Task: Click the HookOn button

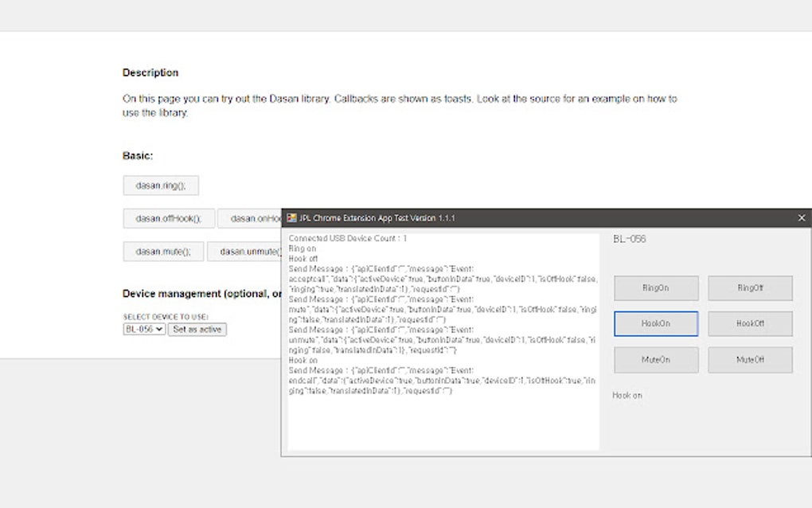Action: (x=656, y=324)
